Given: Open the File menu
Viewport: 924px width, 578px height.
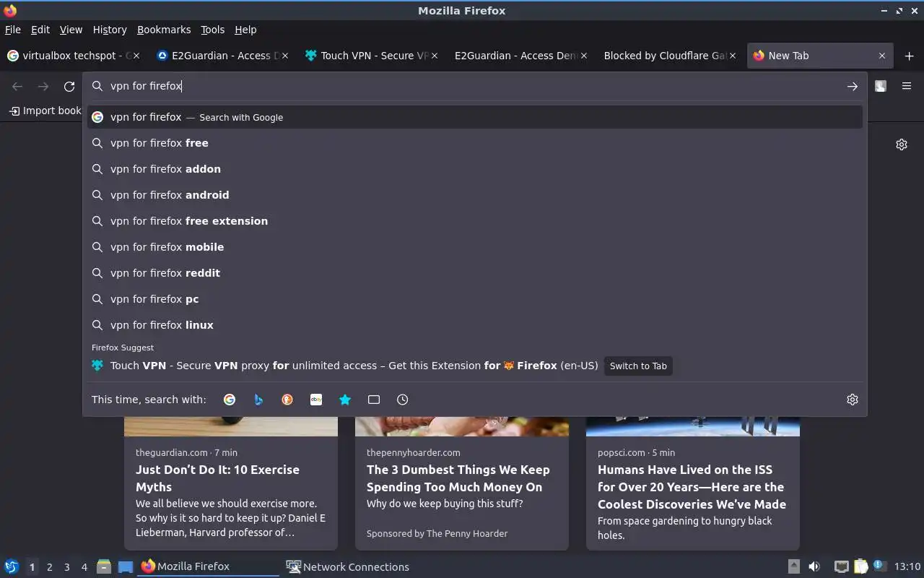Looking at the screenshot, I should 13,30.
